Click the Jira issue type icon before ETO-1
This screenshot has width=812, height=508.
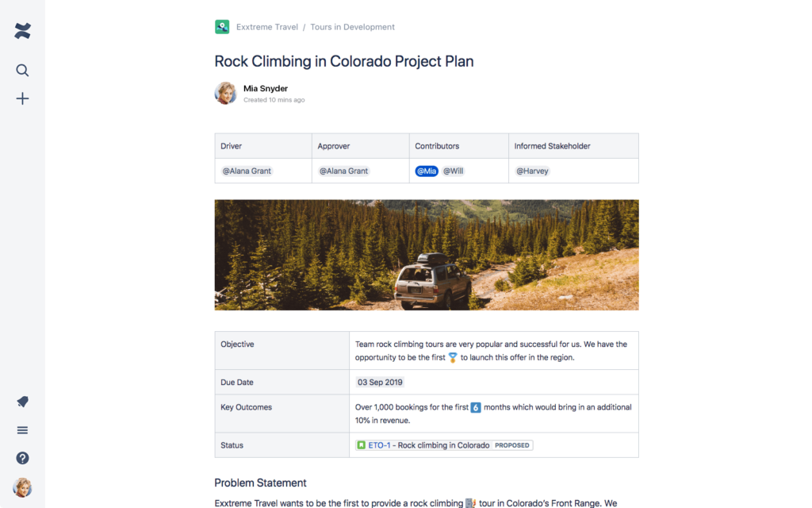click(361, 445)
